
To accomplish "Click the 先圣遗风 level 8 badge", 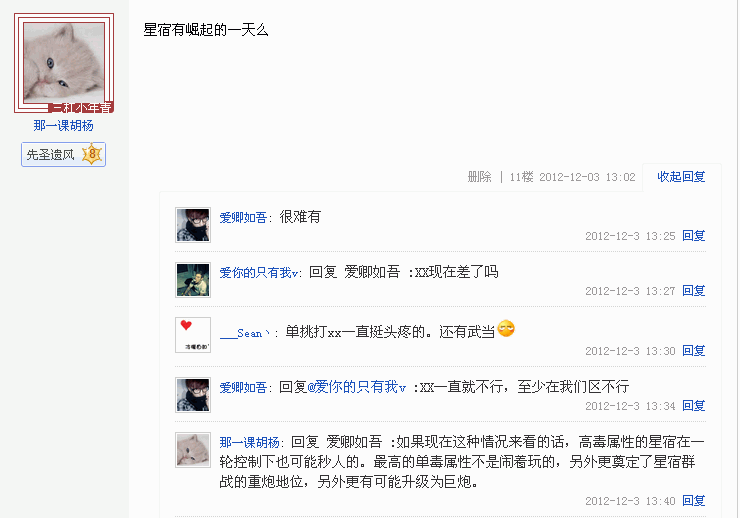I will [x=63, y=154].
